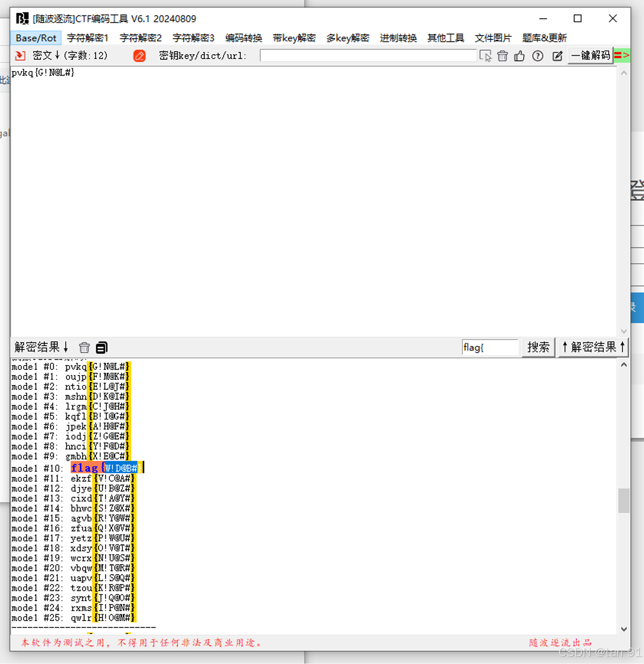
Task: Click the 搜索 button
Action: (538, 347)
